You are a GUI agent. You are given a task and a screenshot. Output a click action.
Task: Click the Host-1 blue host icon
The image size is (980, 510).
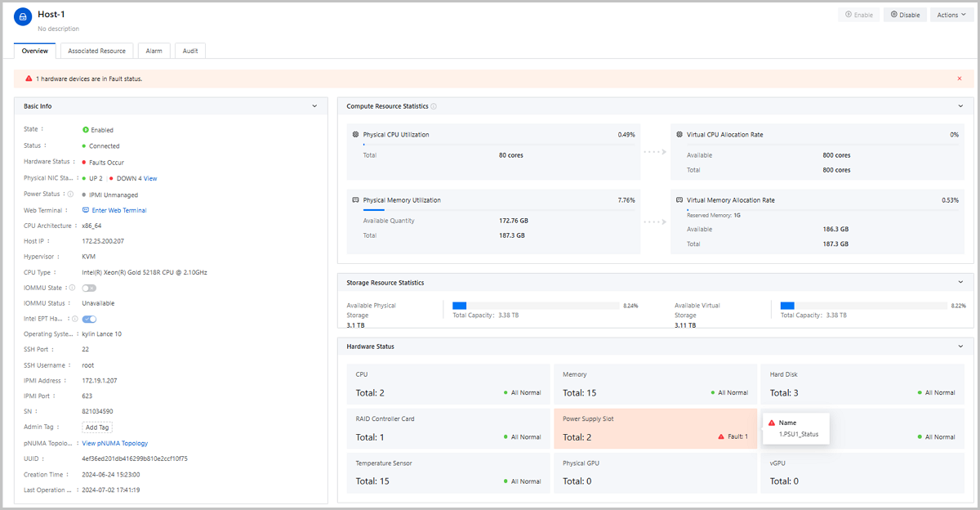23,20
